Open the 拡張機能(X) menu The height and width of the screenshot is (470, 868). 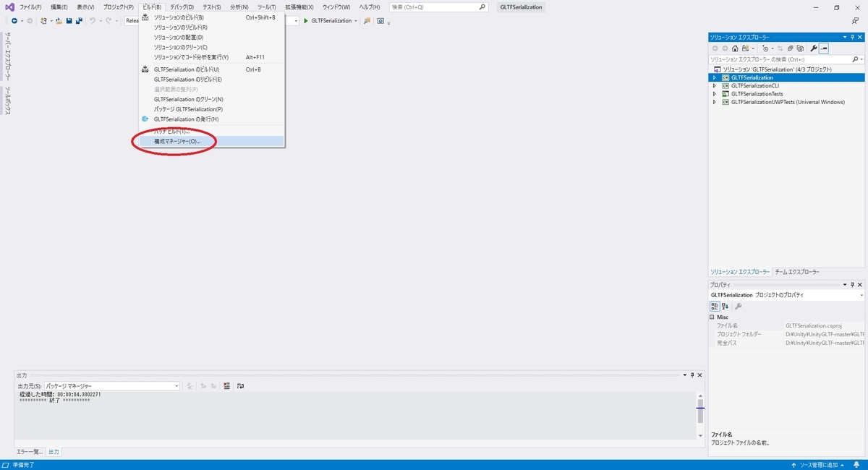tap(299, 7)
